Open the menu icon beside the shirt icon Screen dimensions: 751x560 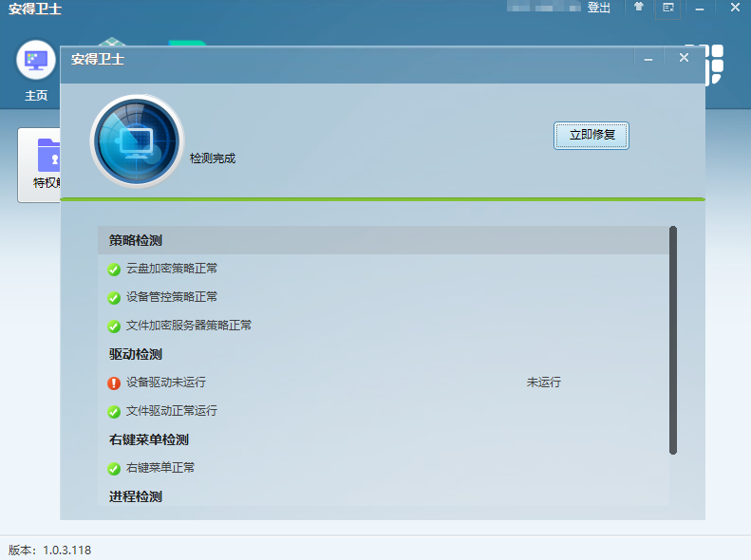pyautogui.click(x=668, y=8)
